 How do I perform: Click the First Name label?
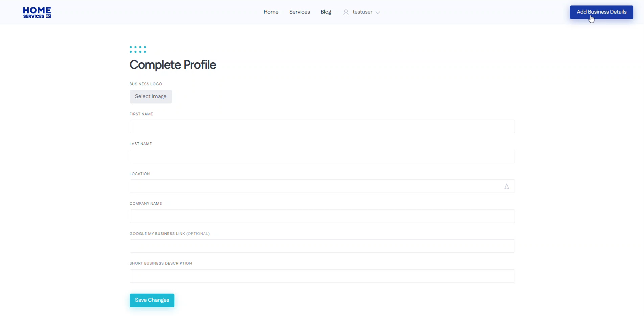tap(141, 114)
